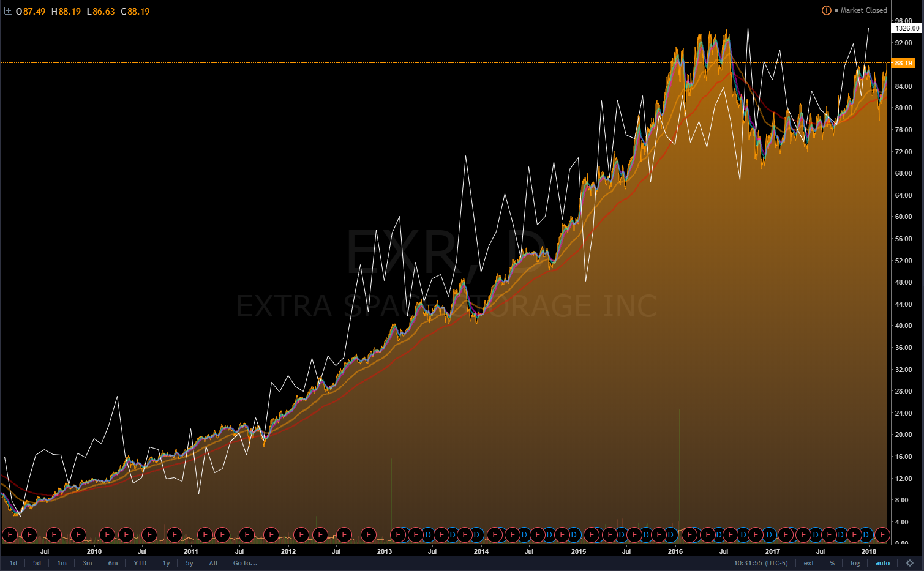Choose the YTD time range
Image resolution: width=924 pixels, height=571 pixels.
140,563
